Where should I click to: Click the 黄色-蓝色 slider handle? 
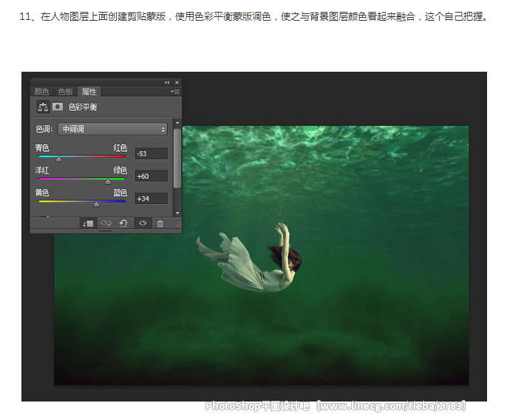[x=96, y=204]
